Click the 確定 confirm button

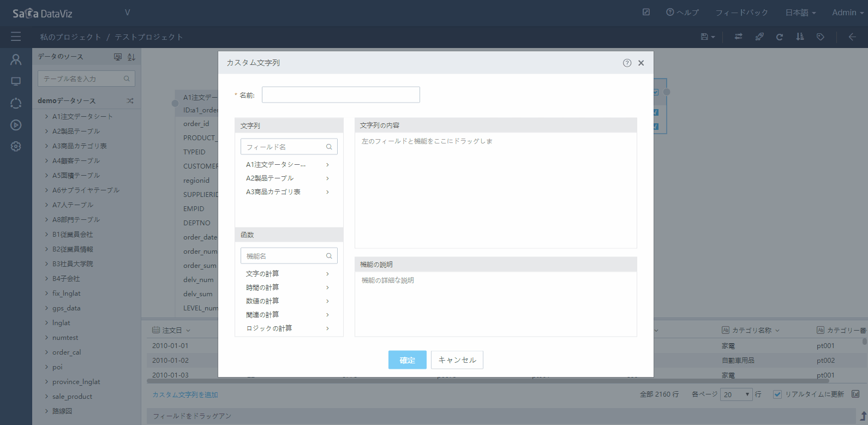(x=408, y=360)
